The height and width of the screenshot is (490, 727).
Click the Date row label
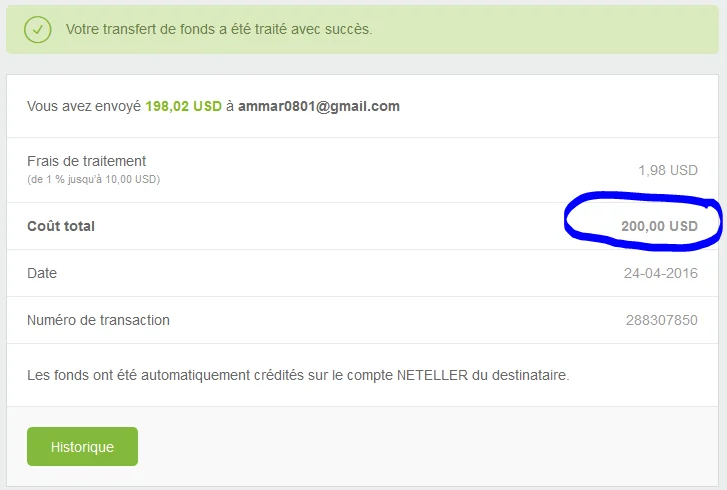(x=42, y=273)
